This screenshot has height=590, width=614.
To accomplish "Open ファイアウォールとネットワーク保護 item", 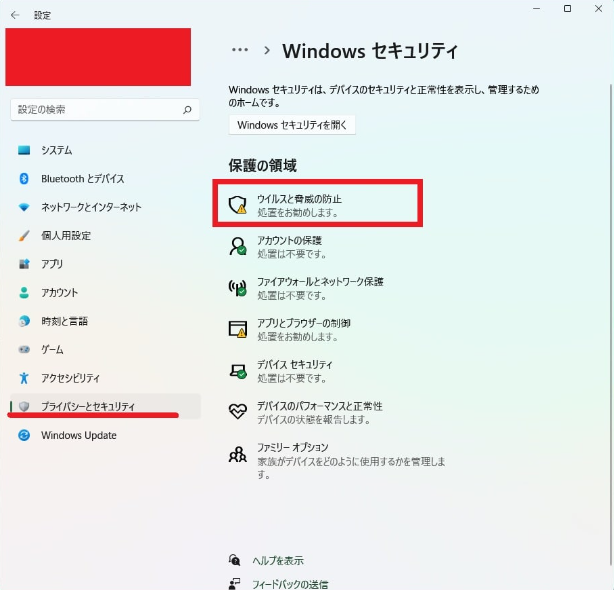I will point(306,288).
